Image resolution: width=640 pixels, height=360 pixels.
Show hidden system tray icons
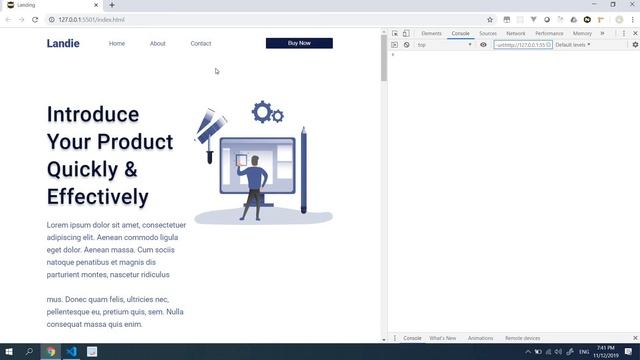pyautogui.click(x=528, y=352)
